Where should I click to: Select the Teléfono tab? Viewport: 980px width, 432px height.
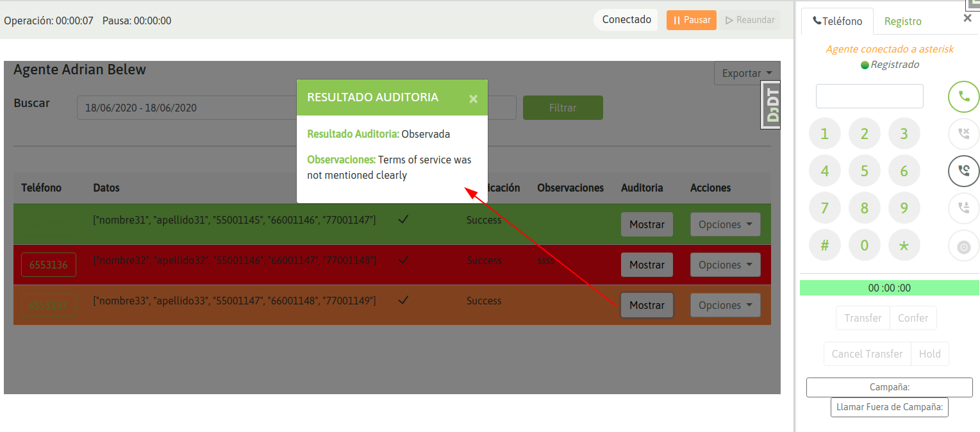click(x=837, y=21)
